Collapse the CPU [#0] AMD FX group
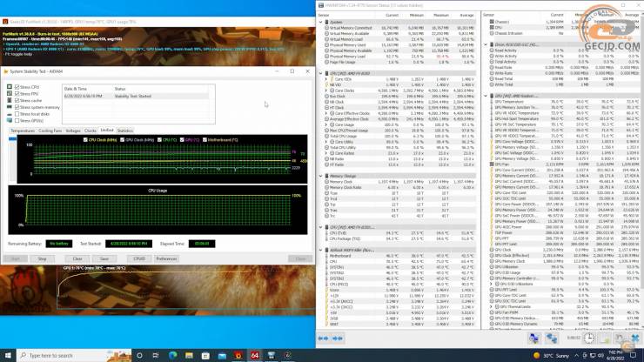The height and width of the screenshot is (362, 644). click(321, 74)
